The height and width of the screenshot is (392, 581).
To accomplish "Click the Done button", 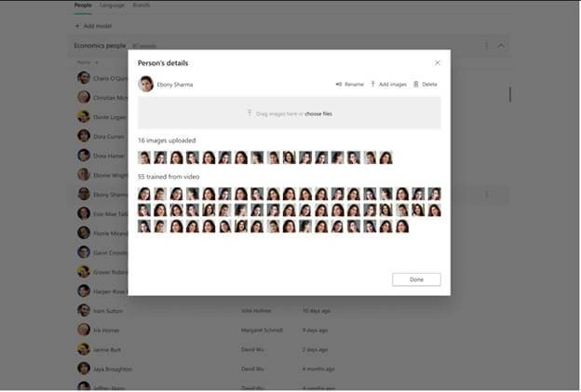I will pos(416,279).
